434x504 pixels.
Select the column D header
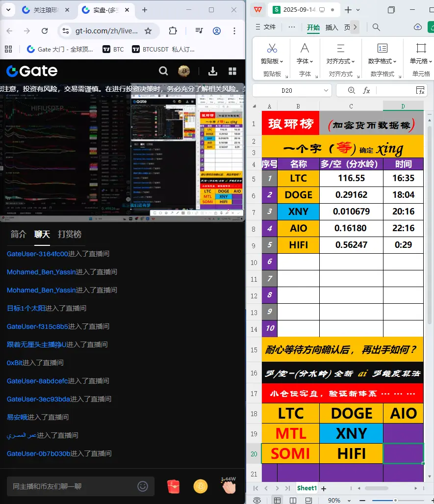(x=403, y=106)
